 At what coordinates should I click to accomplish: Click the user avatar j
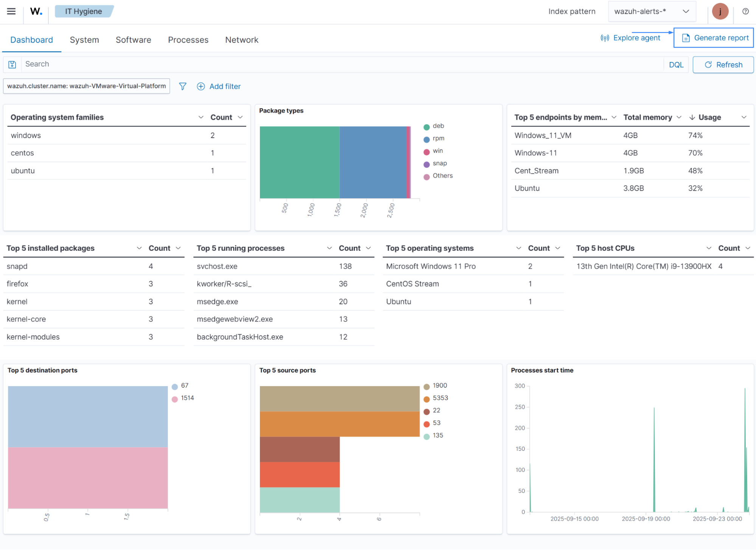pos(720,11)
